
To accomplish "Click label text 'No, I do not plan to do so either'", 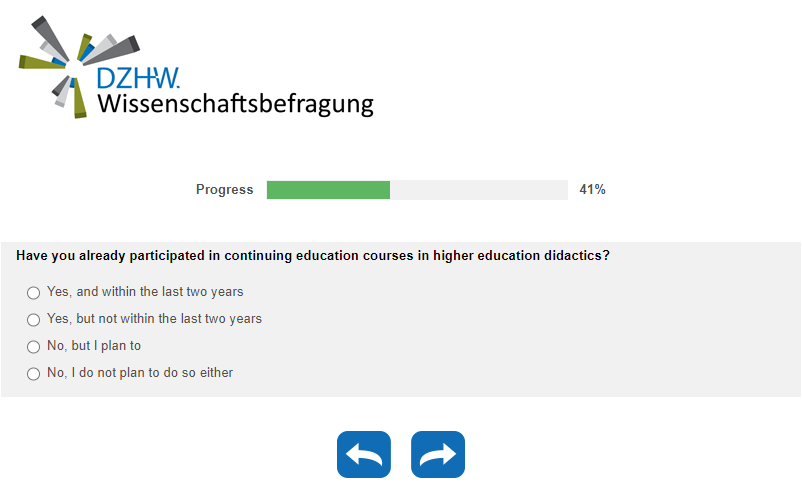I will 140,373.
